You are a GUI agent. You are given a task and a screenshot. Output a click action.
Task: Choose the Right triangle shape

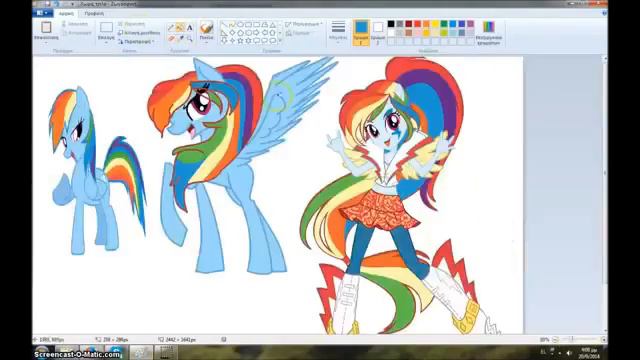(x=224, y=33)
